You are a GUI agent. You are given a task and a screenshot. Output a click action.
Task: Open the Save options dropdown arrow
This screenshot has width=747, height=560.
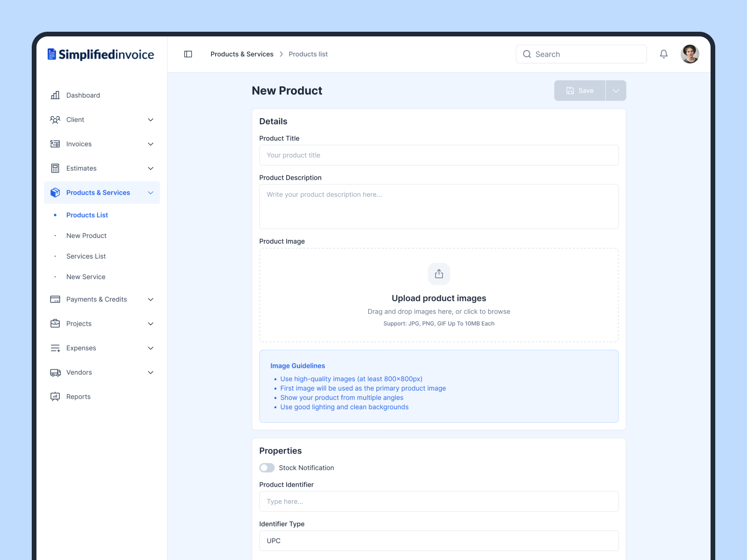pos(616,91)
